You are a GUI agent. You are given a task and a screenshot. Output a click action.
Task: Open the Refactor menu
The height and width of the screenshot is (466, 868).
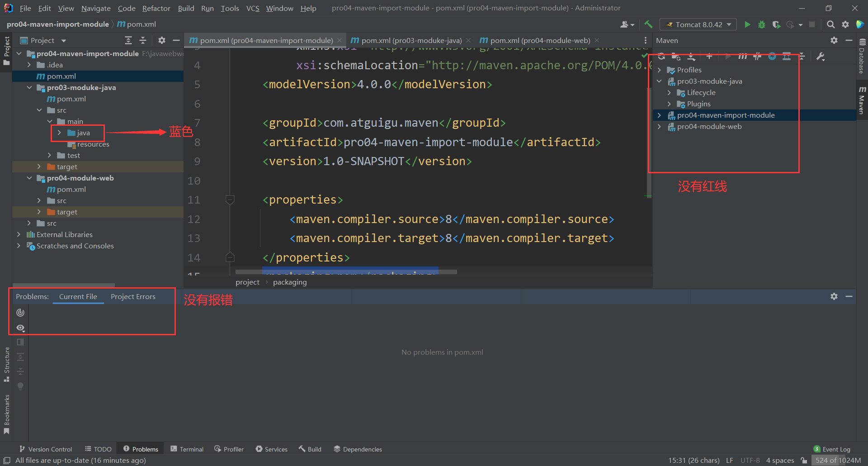pos(156,8)
